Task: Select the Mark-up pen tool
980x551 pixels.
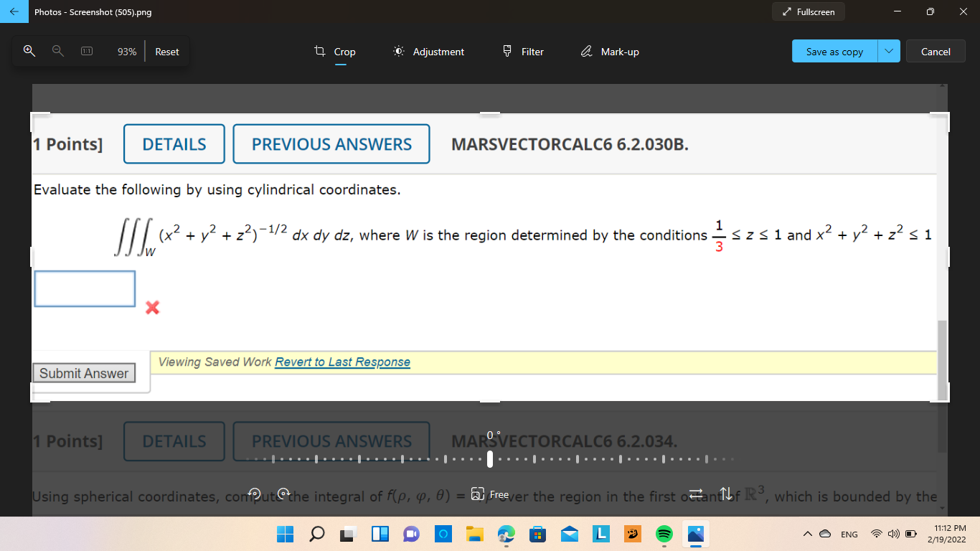Action: click(609, 51)
